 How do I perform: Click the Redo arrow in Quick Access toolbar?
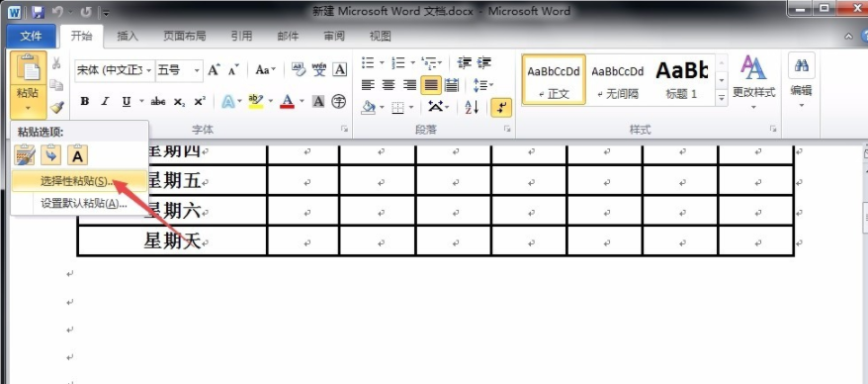tap(86, 12)
